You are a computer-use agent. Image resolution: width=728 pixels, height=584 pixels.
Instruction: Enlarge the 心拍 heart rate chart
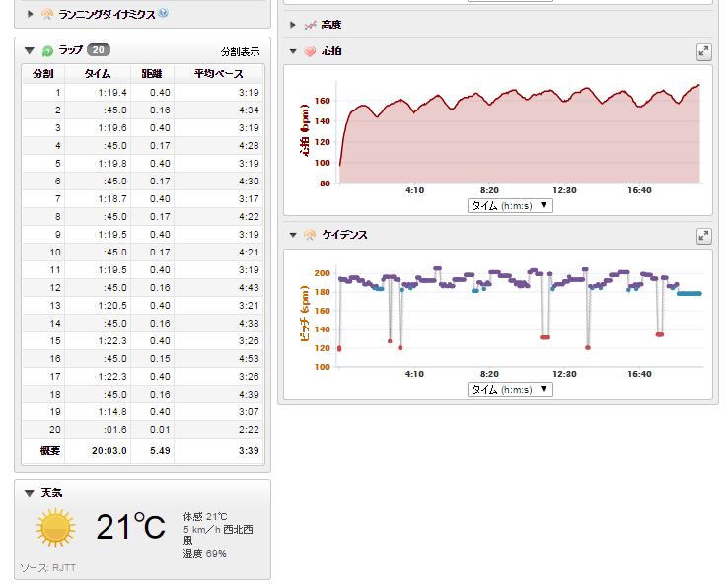click(x=702, y=51)
